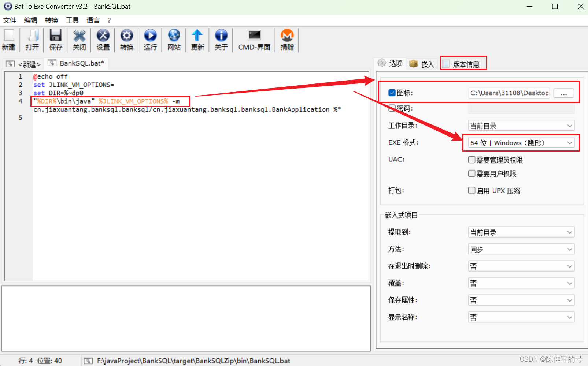Open the 保存属性 dropdown
The height and width of the screenshot is (366, 588).
(x=521, y=300)
